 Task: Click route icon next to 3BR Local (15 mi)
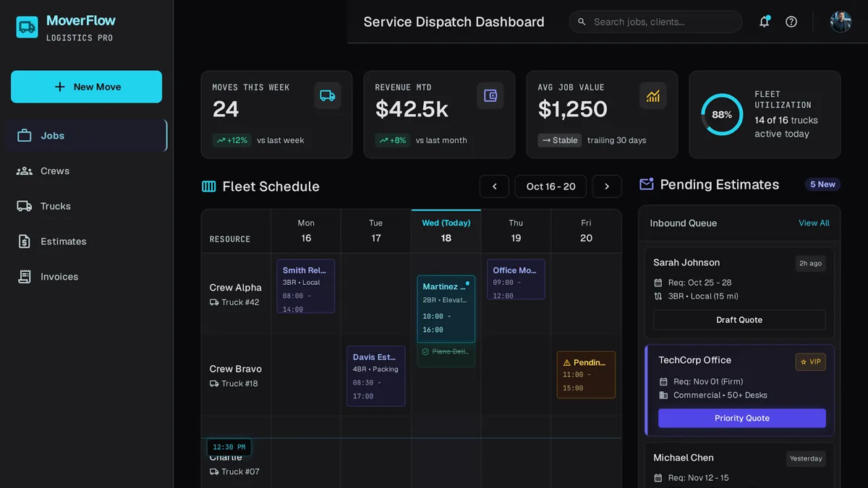[658, 296]
